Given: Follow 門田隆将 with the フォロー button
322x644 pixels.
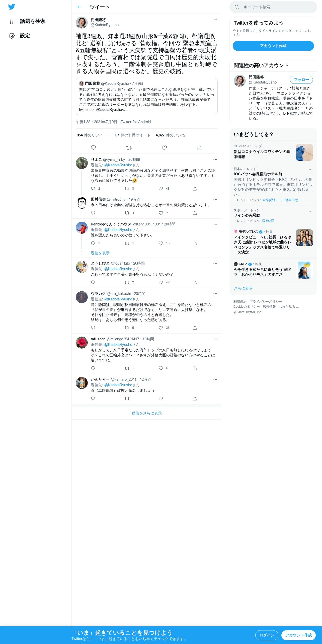Looking at the screenshot, I should tap(301, 80).
